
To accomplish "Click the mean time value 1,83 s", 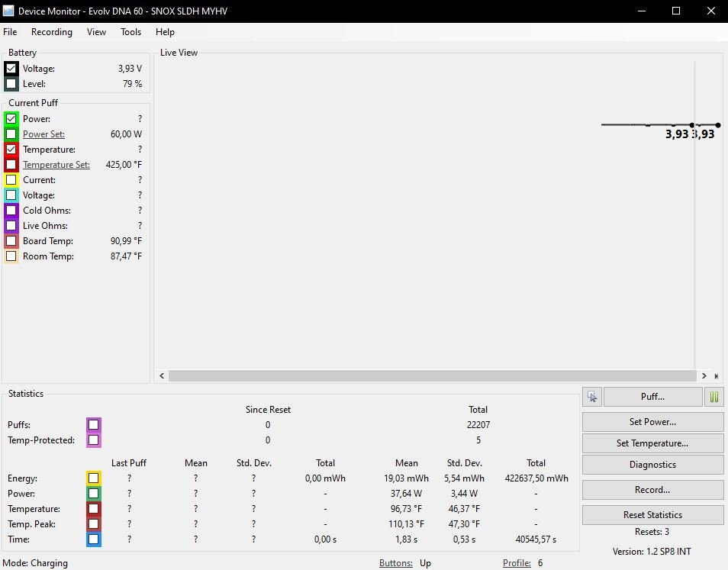I will coord(406,539).
